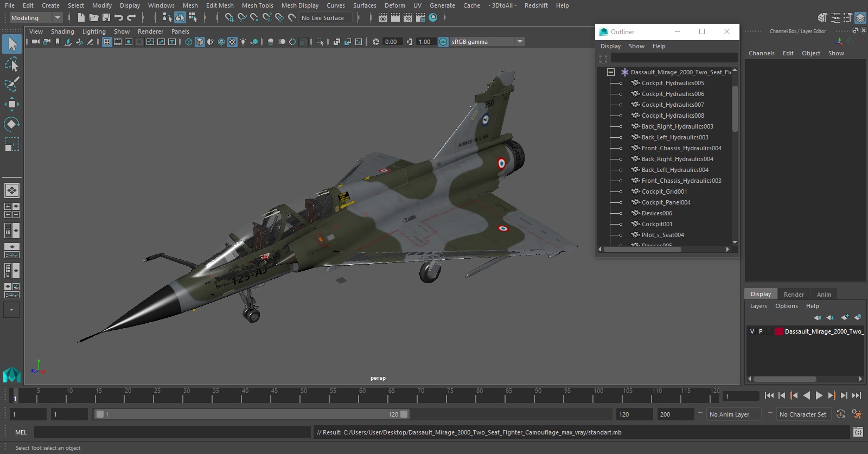Open Render Settings clapper gear icon
Screen dimensions: 868x454
click(420, 18)
